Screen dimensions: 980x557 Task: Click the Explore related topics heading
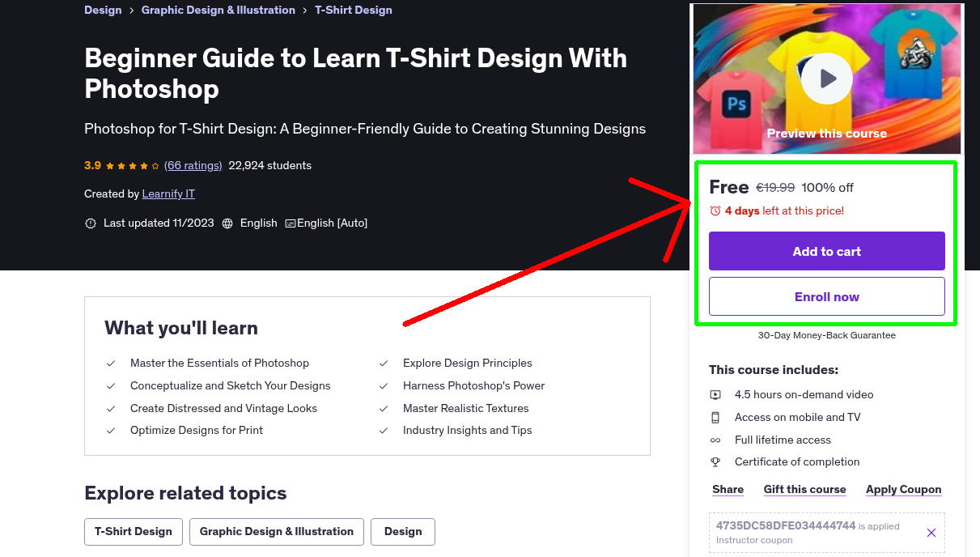(185, 493)
